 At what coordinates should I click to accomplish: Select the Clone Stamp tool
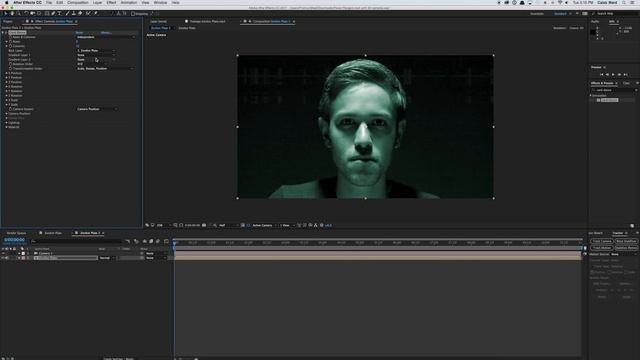pos(74,13)
